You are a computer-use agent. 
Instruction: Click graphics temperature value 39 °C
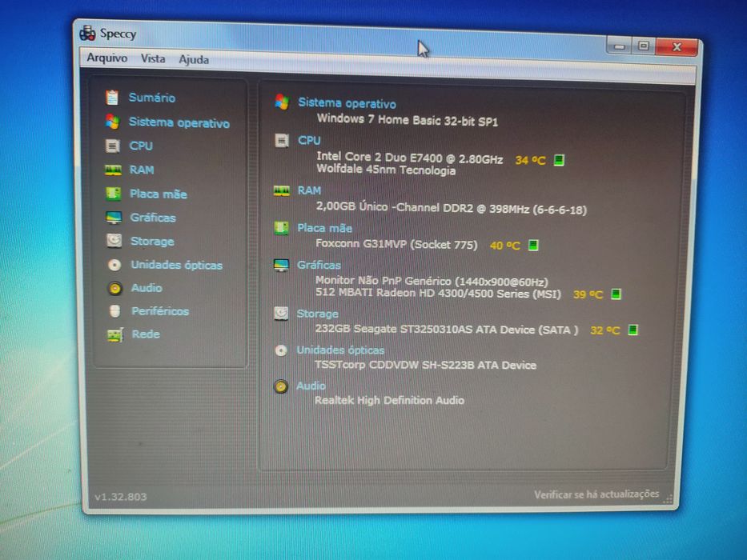pos(588,294)
